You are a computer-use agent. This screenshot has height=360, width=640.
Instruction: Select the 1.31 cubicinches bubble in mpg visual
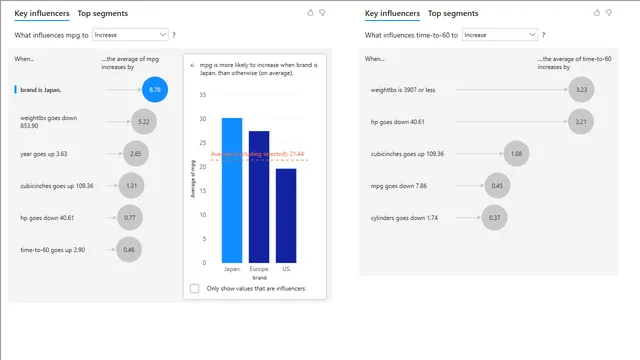(x=131, y=186)
